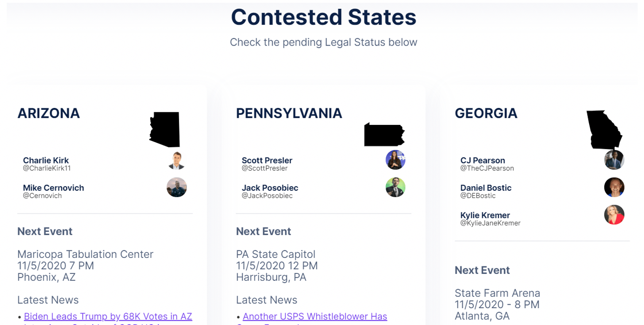The width and height of the screenshot is (644, 325).
Task: Select Daniel Bostic's avatar photo
Action: 614,187
